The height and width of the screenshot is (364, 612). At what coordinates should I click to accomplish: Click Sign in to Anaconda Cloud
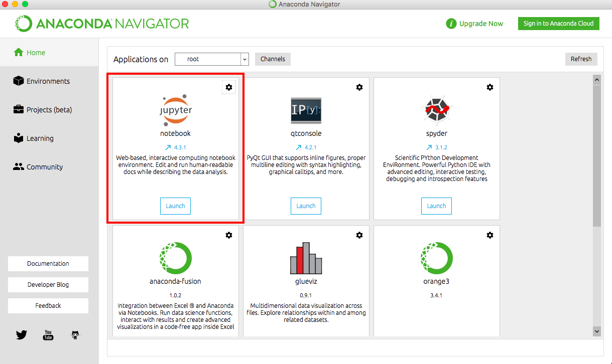[558, 24]
